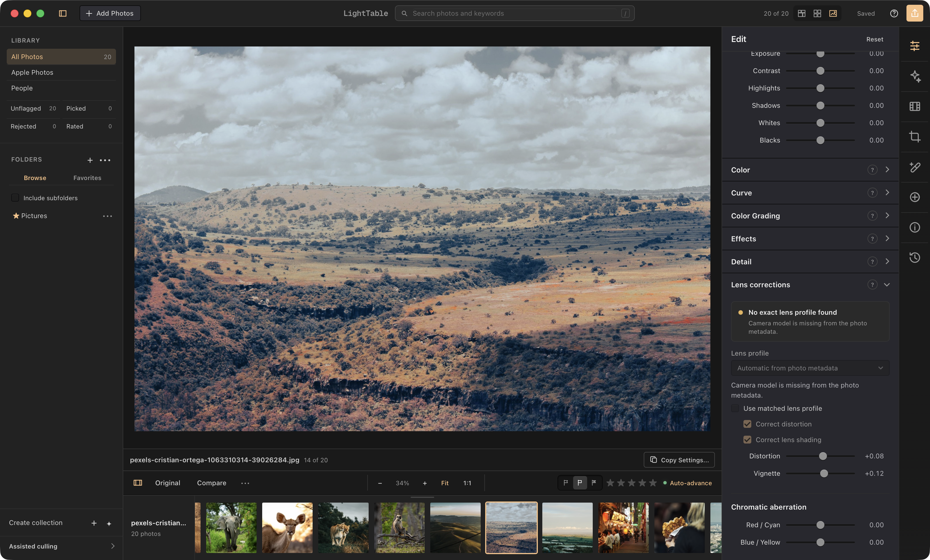Switch to single photo view icon
Image resolution: width=930 pixels, height=560 pixels.
[x=833, y=14]
